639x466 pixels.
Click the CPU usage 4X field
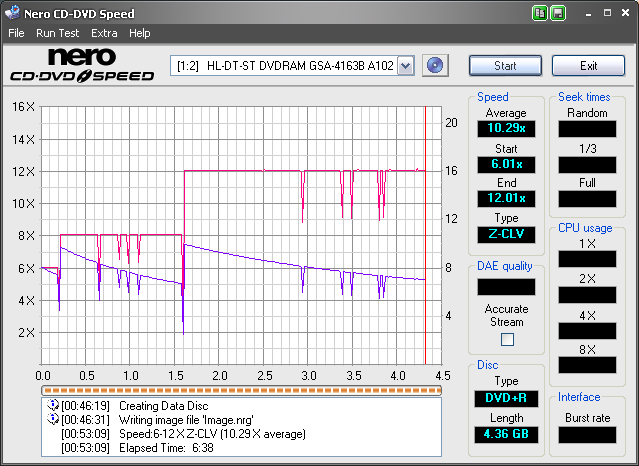[x=587, y=331]
